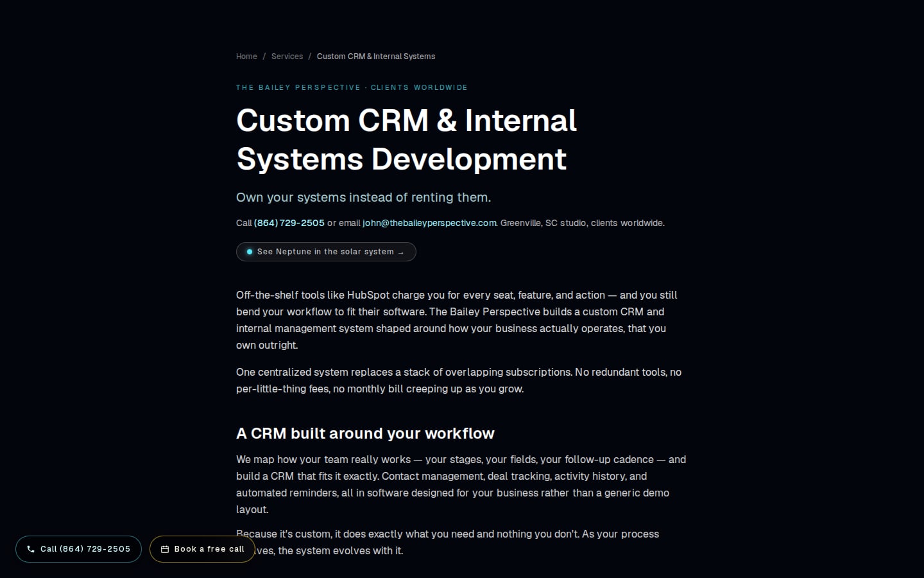
Task: Click the Custom CRM & Internal Systems Development heading
Action: 407,140
